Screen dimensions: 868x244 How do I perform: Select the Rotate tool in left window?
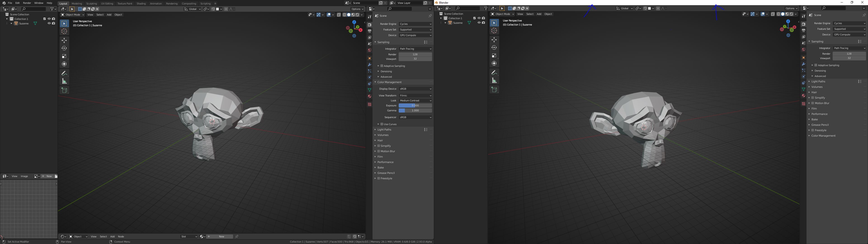pos(64,48)
